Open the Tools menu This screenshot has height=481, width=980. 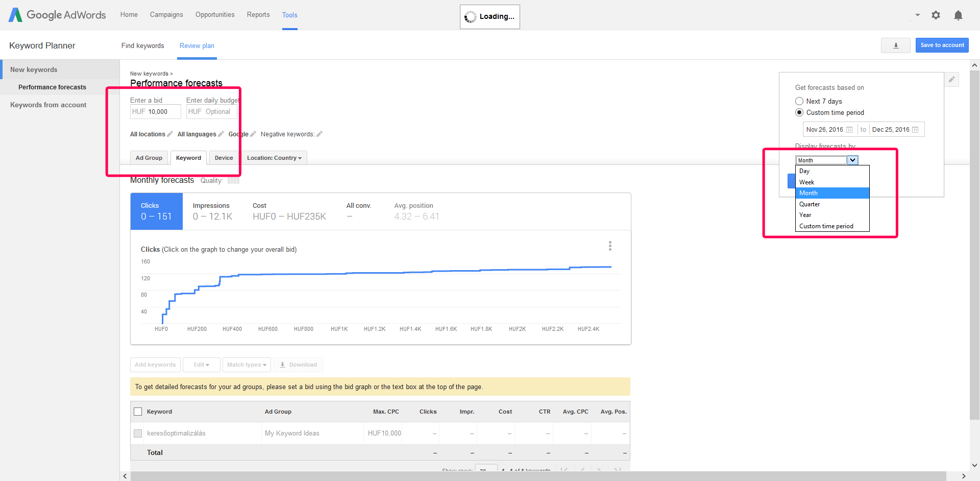click(x=290, y=15)
